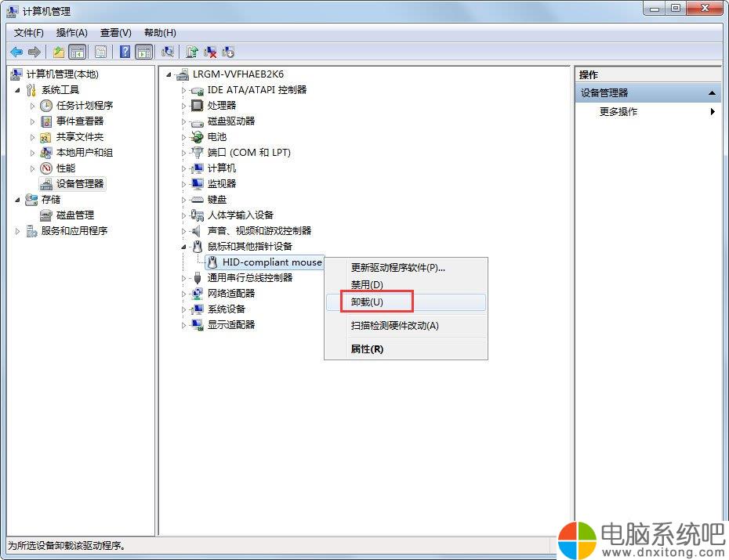
Task: Collapse the LRGM-VVFHAEB2K6 root node
Action: tap(169, 74)
